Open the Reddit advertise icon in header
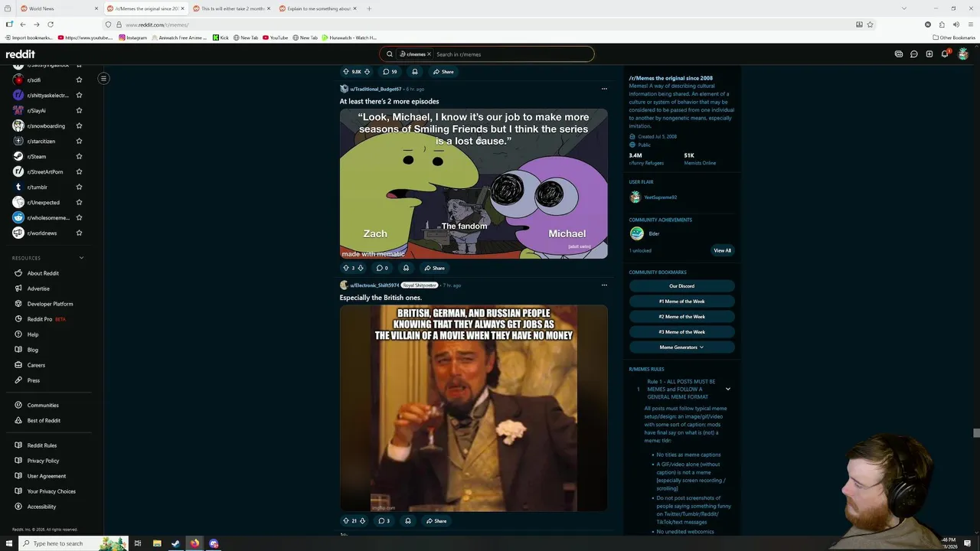The image size is (980, 551). [899, 54]
